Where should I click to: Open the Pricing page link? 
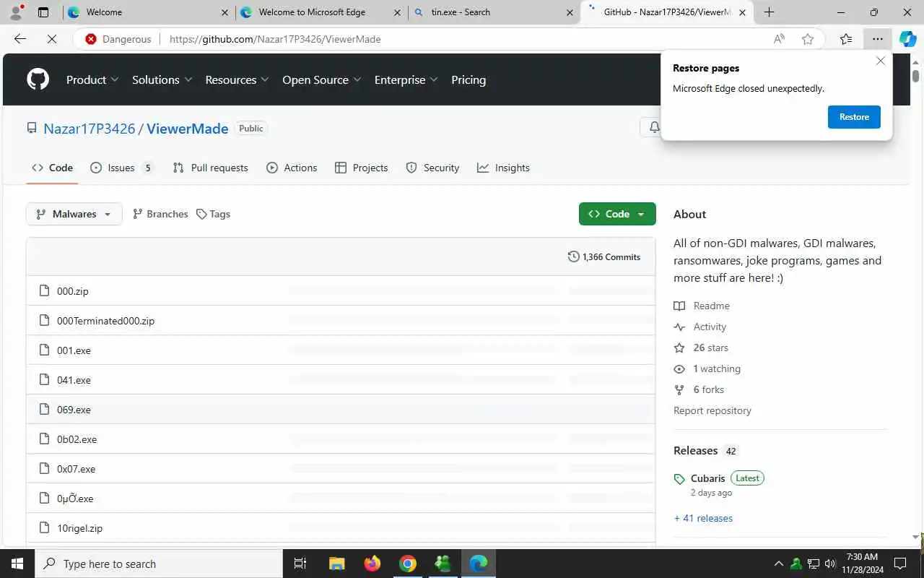point(468,79)
